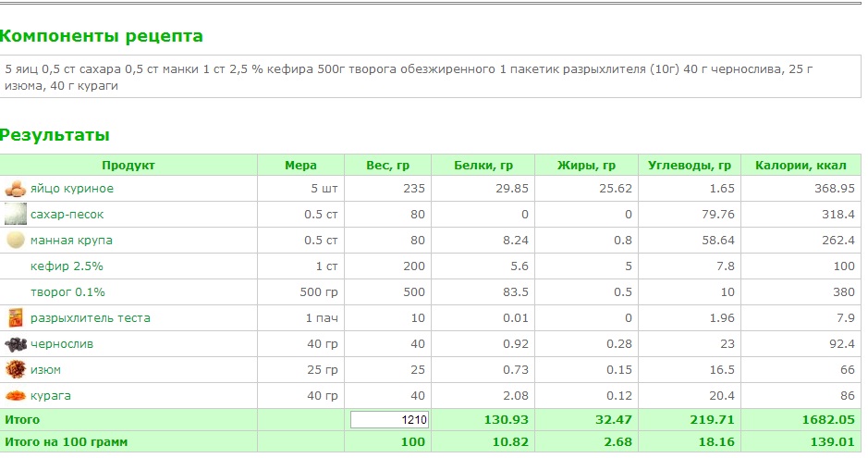Select the semolina carbs value 58.64

point(718,241)
